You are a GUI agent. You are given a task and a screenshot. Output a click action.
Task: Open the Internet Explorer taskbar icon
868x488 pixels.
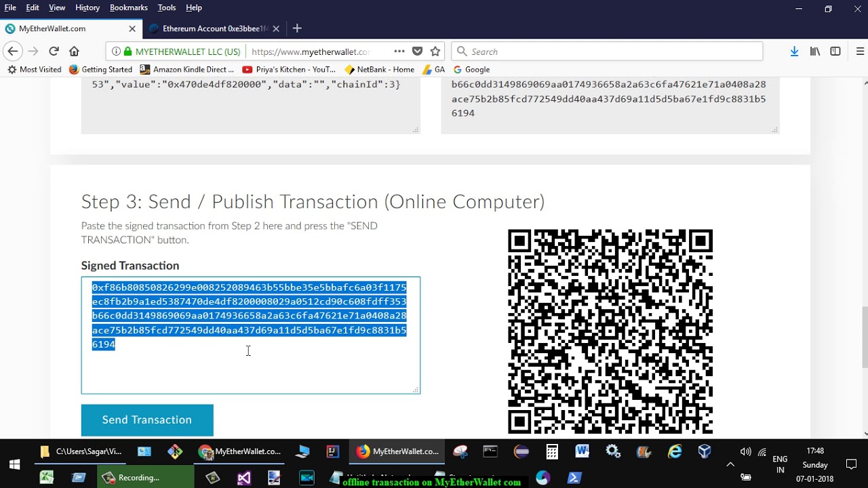pyautogui.click(x=674, y=451)
